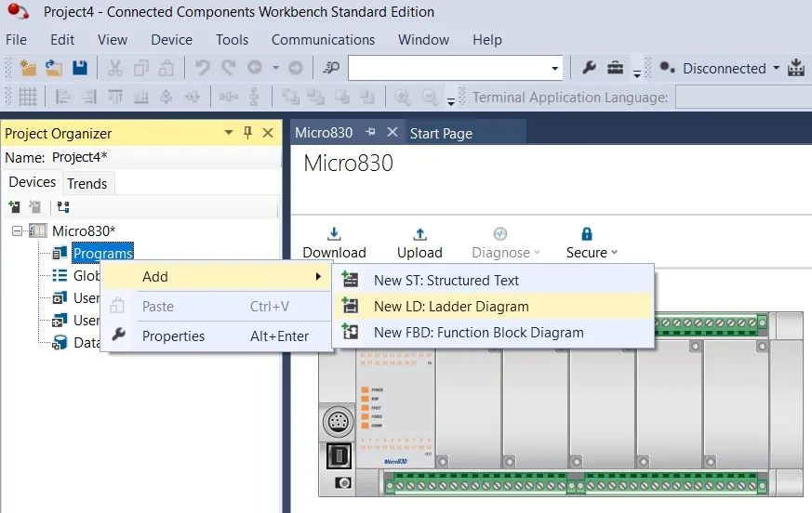Switch to the Start Page tab
Viewport: 812px width, 513px height.
tap(441, 134)
